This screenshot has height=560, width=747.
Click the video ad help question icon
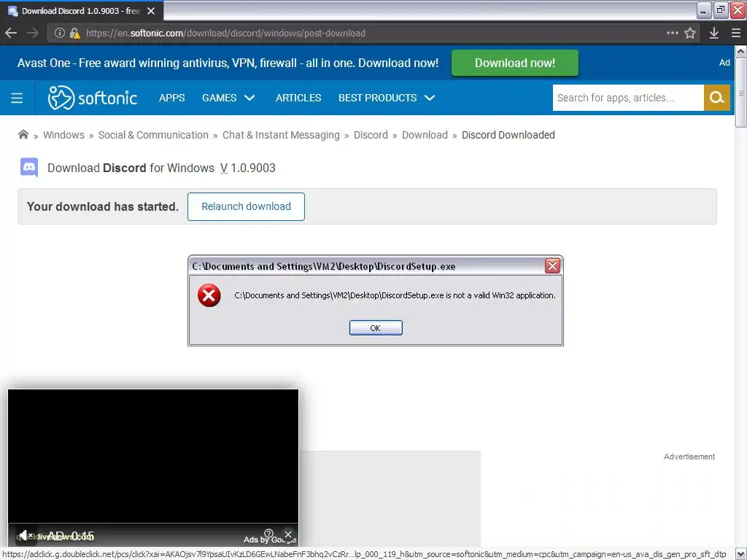point(268,533)
